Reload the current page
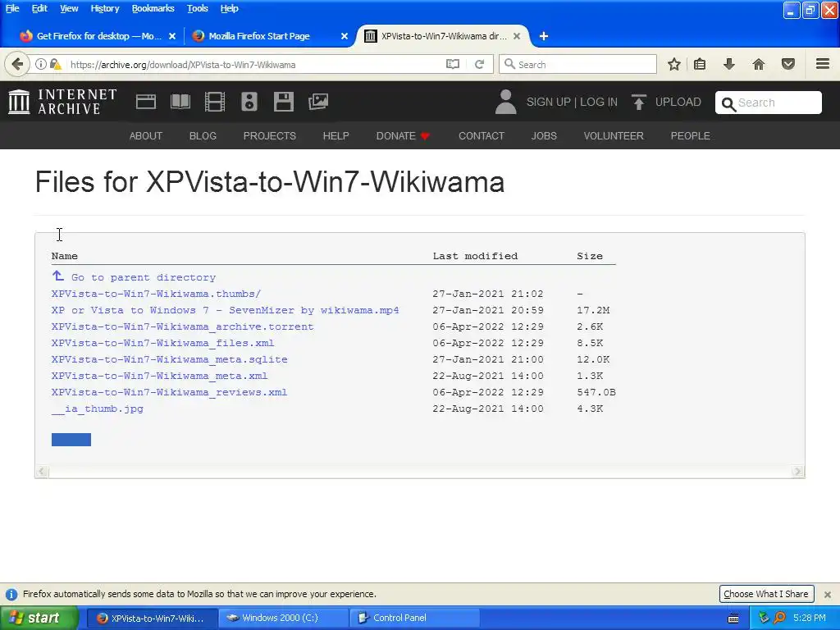 point(479,64)
